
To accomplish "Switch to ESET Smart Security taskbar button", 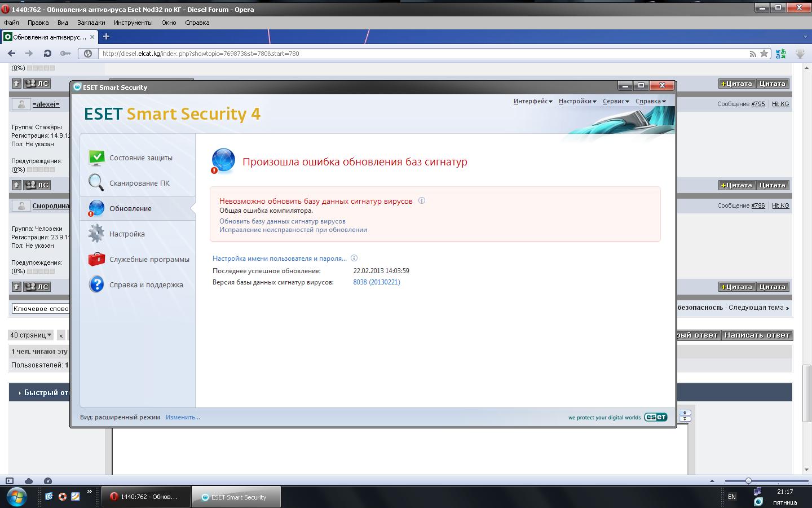I will 236,497.
